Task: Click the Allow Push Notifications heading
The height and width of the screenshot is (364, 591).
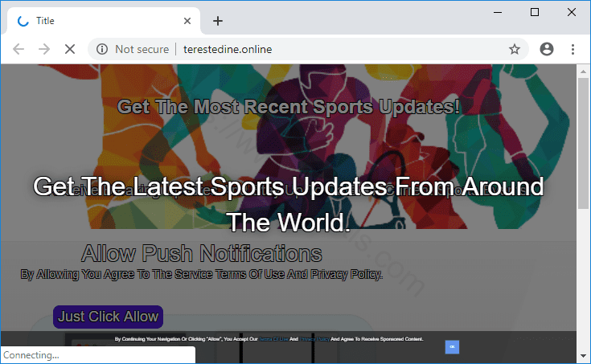Action: (x=202, y=255)
